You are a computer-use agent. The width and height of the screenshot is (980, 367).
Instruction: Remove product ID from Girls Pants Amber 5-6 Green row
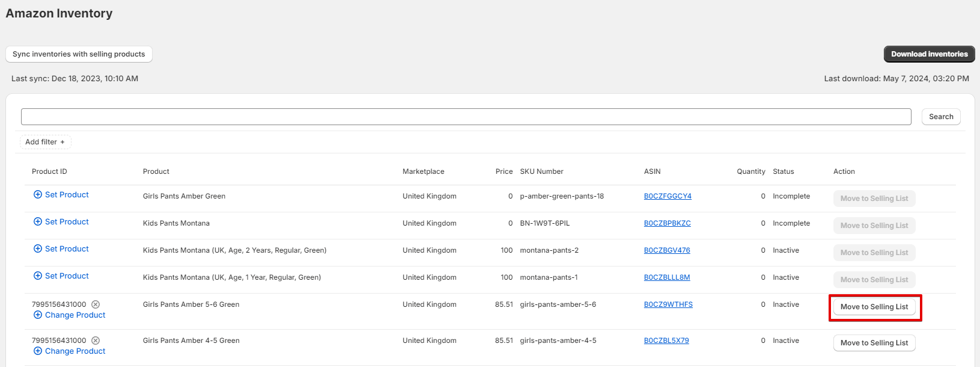96,304
